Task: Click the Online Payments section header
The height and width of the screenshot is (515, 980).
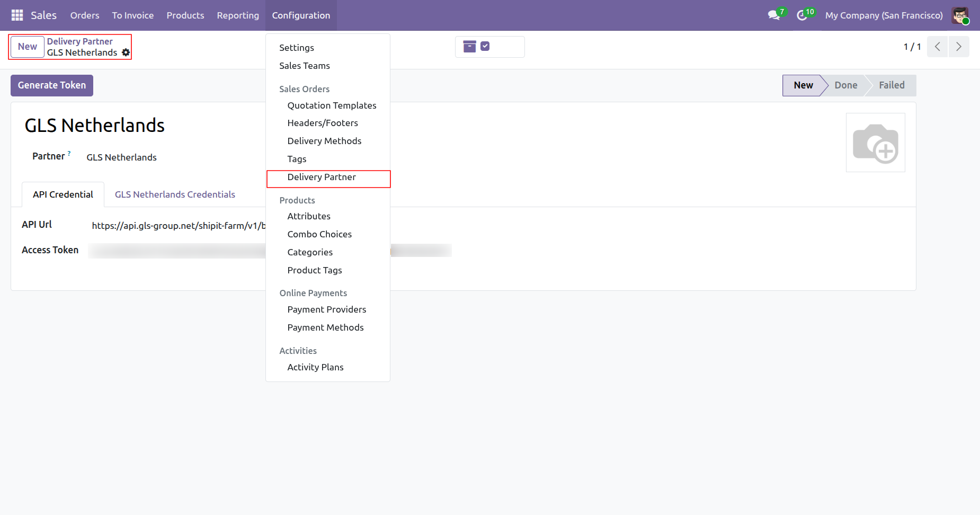Action: click(314, 293)
